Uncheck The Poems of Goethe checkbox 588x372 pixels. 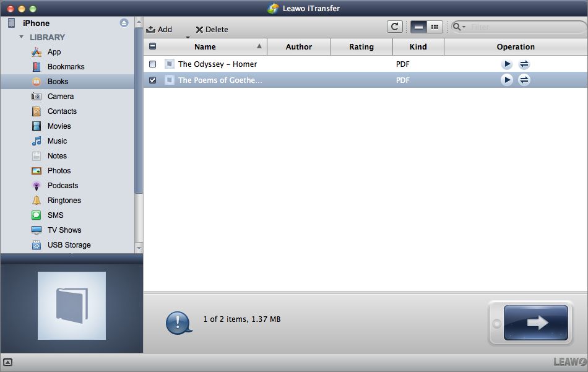[x=153, y=80]
